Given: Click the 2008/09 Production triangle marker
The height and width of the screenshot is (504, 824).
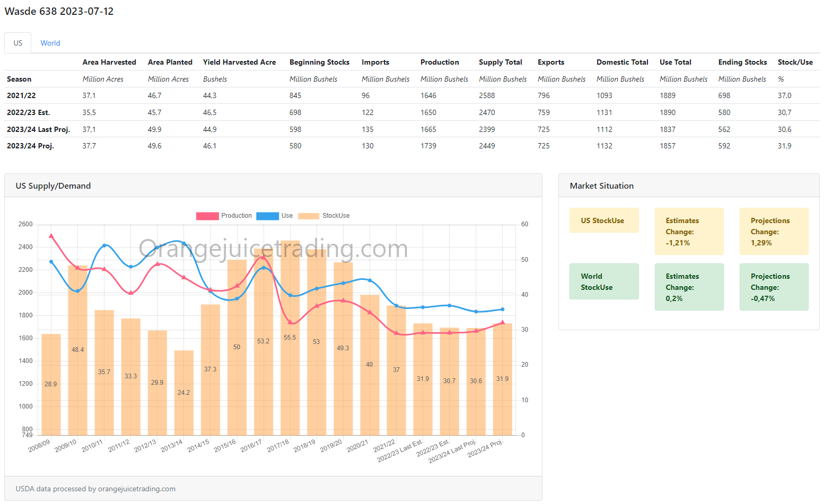Looking at the screenshot, I should (x=51, y=236).
